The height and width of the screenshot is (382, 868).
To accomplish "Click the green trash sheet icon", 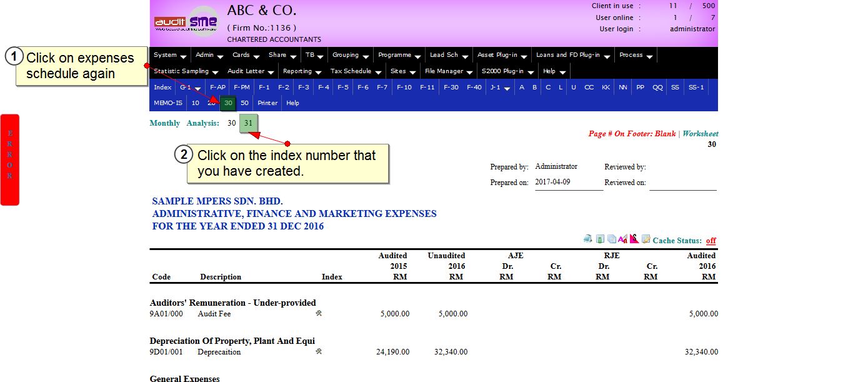I will [x=600, y=239].
